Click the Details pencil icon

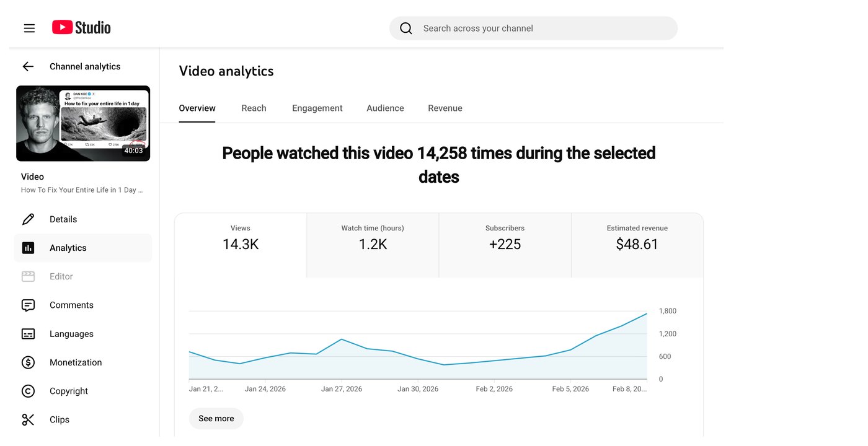[x=28, y=219]
